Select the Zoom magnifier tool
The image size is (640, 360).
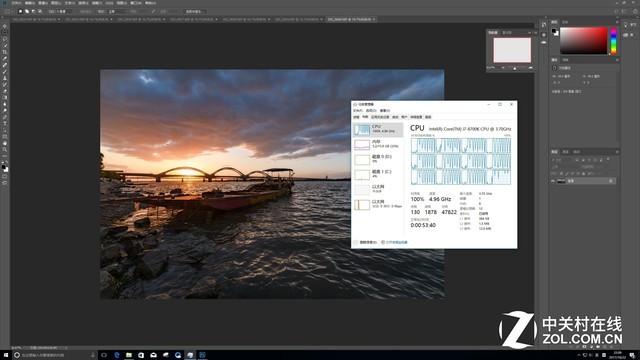click(x=5, y=150)
